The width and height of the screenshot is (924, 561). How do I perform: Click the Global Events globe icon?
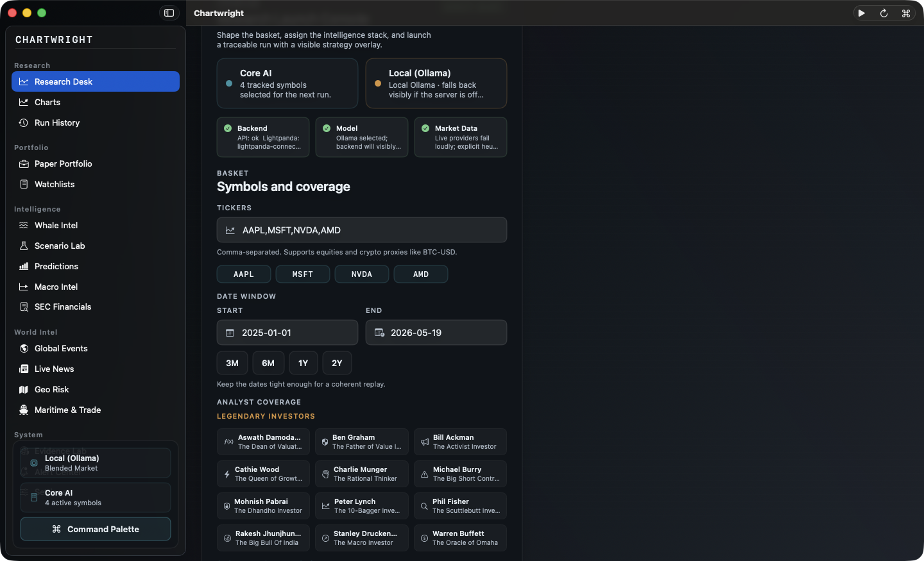pyautogui.click(x=24, y=348)
